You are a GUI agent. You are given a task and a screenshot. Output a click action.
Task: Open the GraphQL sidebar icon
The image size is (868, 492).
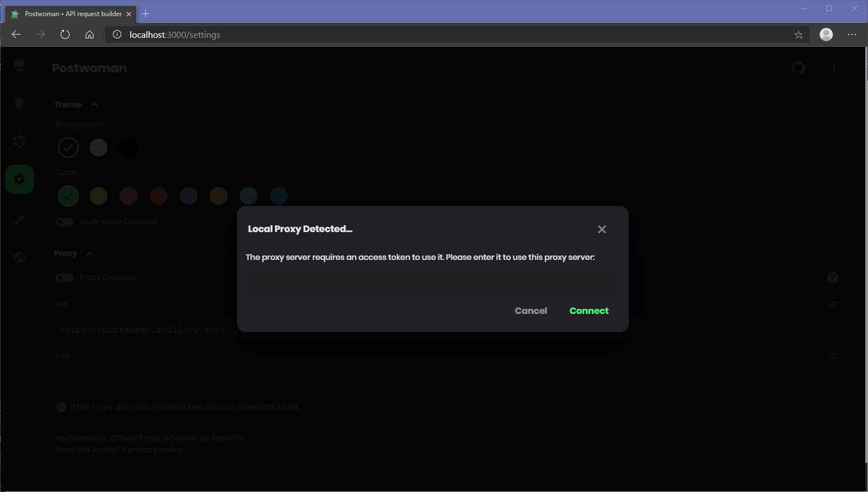pos(19,141)
